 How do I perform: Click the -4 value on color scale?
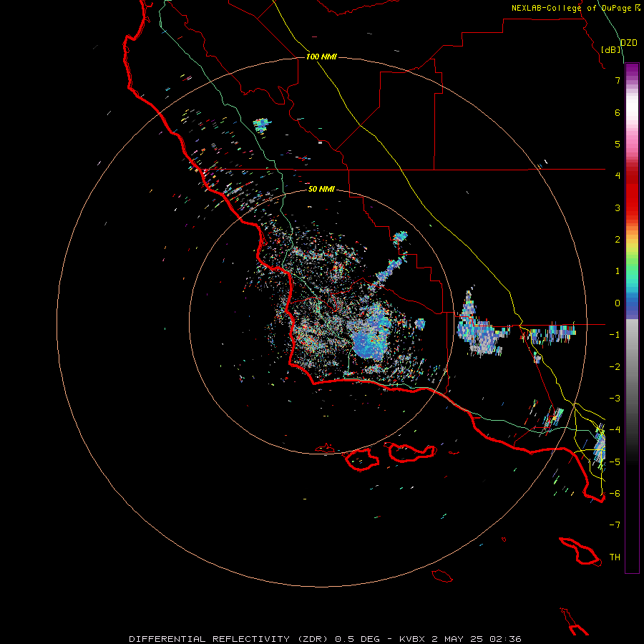pyautogui.click(x=615, y=430)
